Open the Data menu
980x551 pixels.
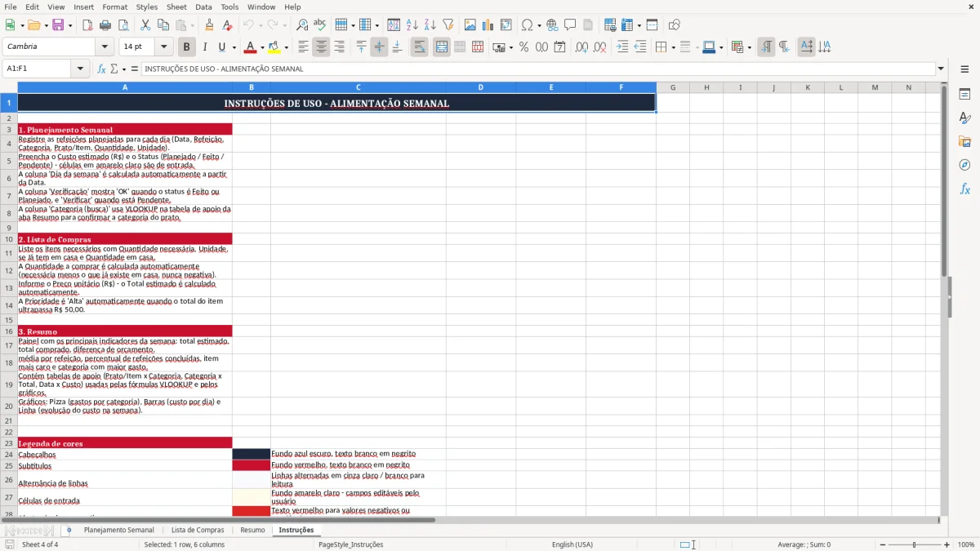pyautogui.click(x=203, y=7)
